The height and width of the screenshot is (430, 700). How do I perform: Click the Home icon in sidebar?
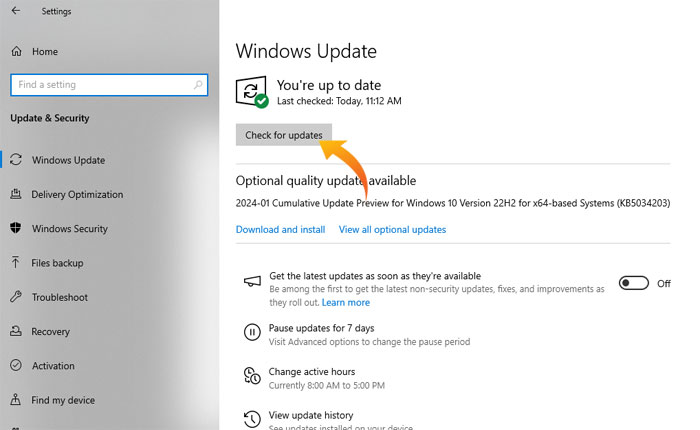16,51
